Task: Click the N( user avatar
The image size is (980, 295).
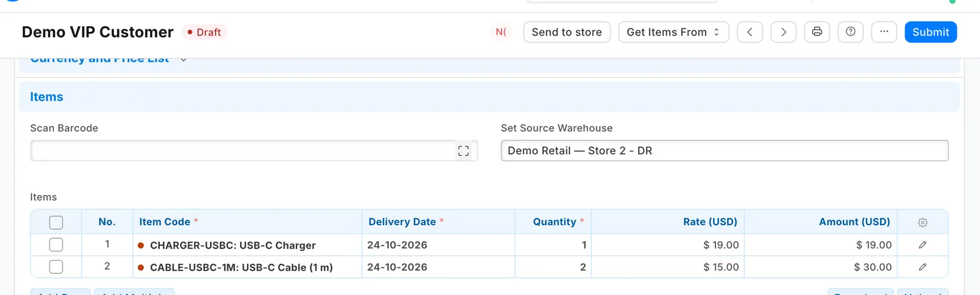Action: tap(501, 32)
